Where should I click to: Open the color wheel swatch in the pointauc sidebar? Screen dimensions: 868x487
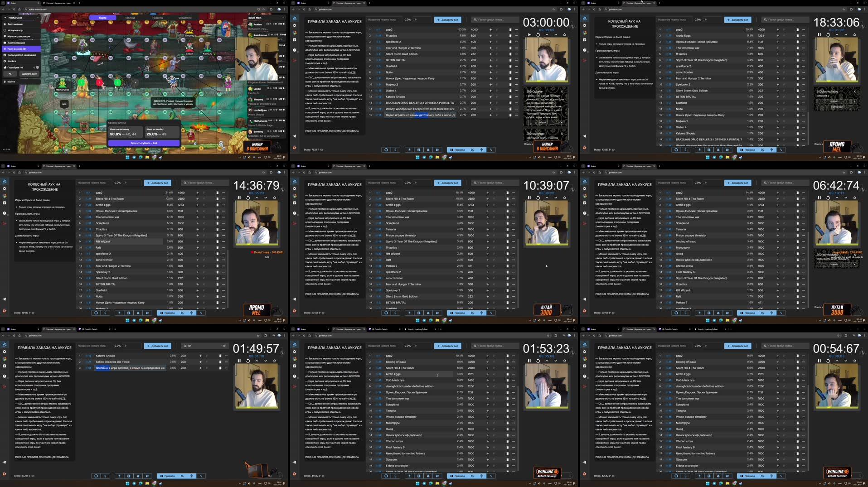point(295,32)
